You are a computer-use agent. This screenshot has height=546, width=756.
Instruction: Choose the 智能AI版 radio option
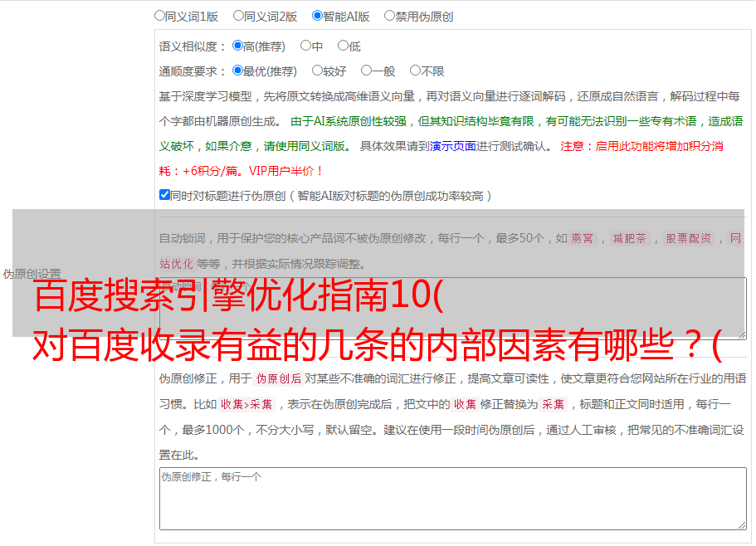(317, 16)
